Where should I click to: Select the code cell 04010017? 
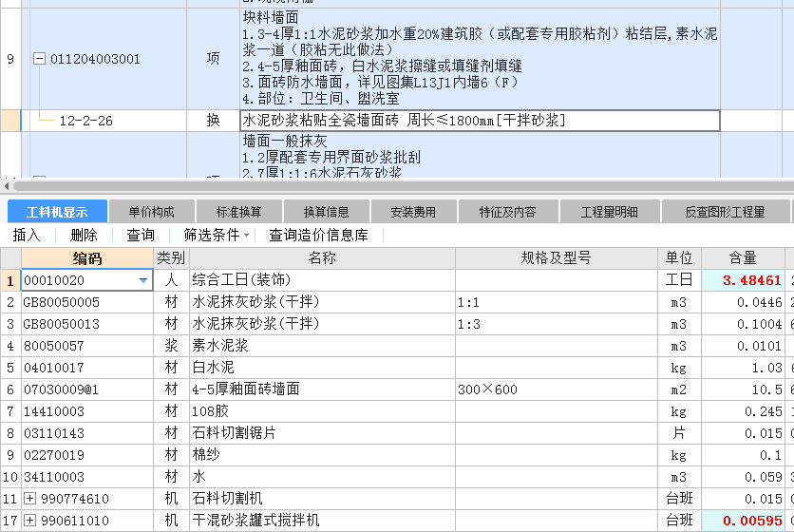(87, 368)
